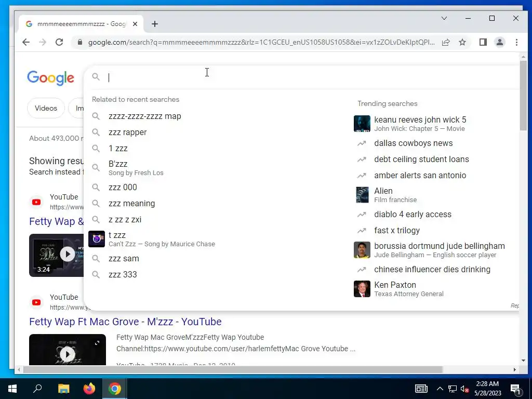
Task: Click the Chrome taskbar icon
Action: [115, 389]
